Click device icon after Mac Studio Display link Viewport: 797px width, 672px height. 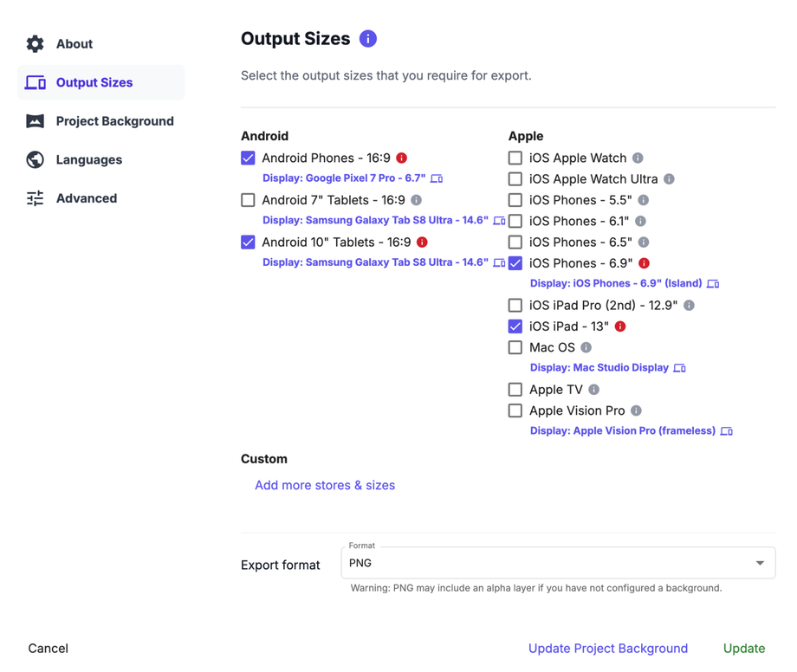[x=680, y=368]
